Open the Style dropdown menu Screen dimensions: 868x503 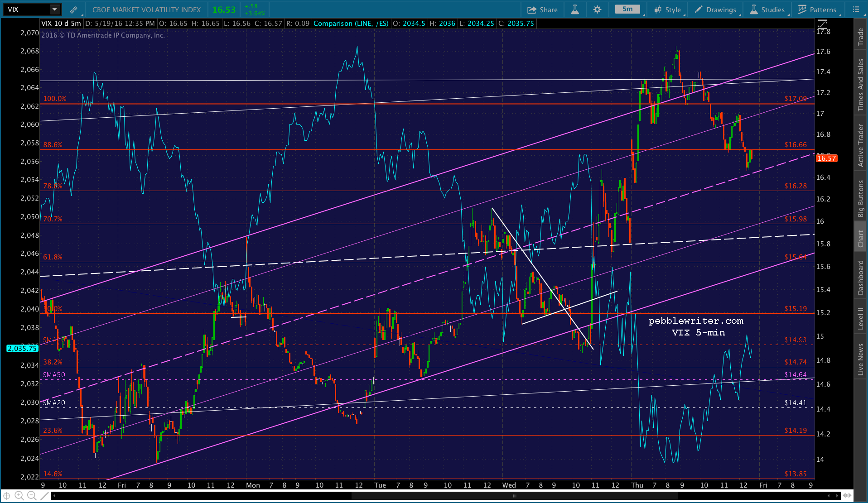(668, 10)
